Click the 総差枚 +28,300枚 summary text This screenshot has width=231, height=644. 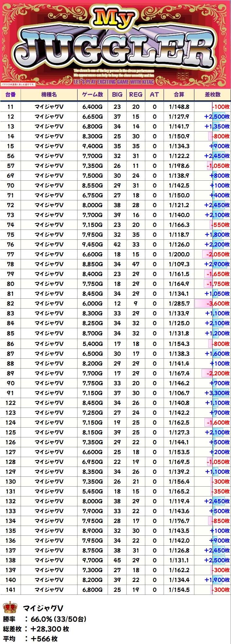tap(36, 629)
